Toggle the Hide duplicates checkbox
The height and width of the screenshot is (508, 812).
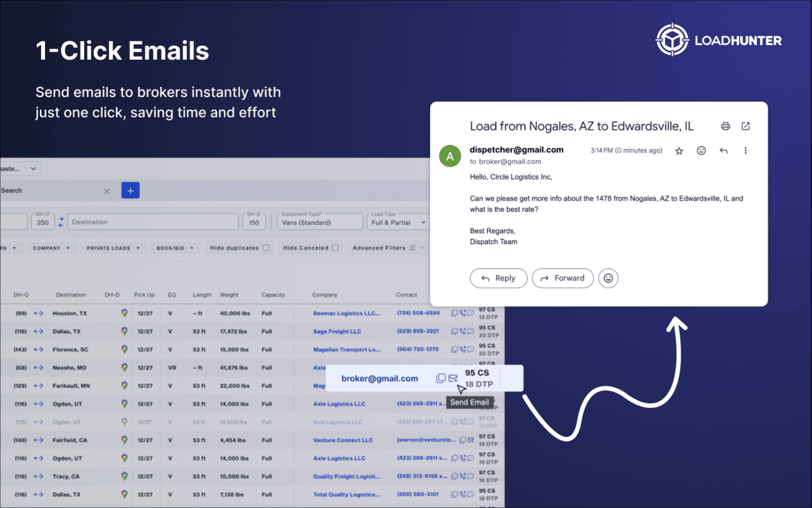[266, 248]
